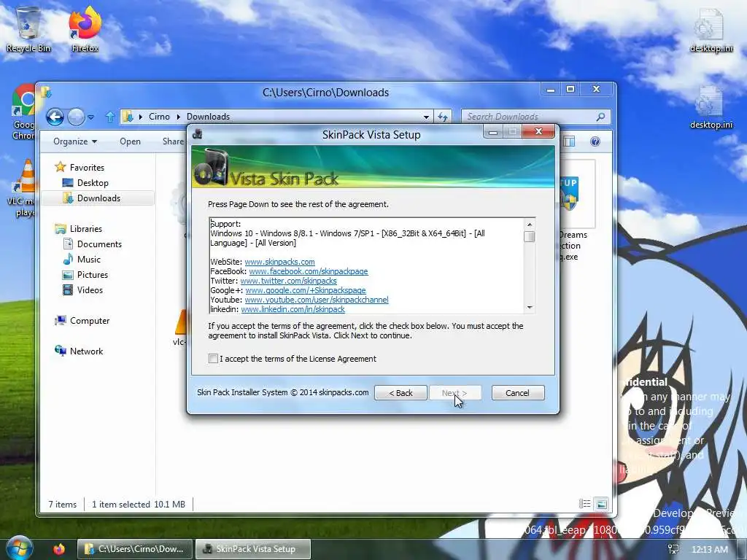This screenshot has height=560, width=747.
Task: Refresh the Downloads folder view
Action: click(x=443, y=117)
